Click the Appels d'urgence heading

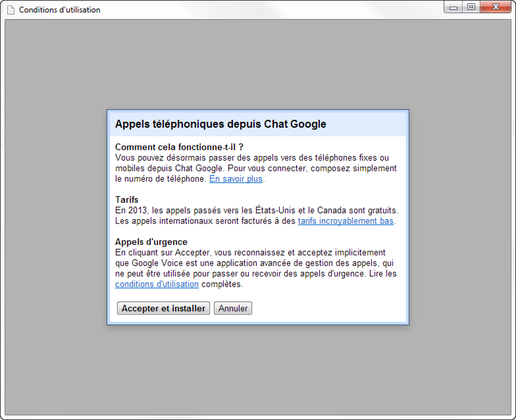click(151, 242)
